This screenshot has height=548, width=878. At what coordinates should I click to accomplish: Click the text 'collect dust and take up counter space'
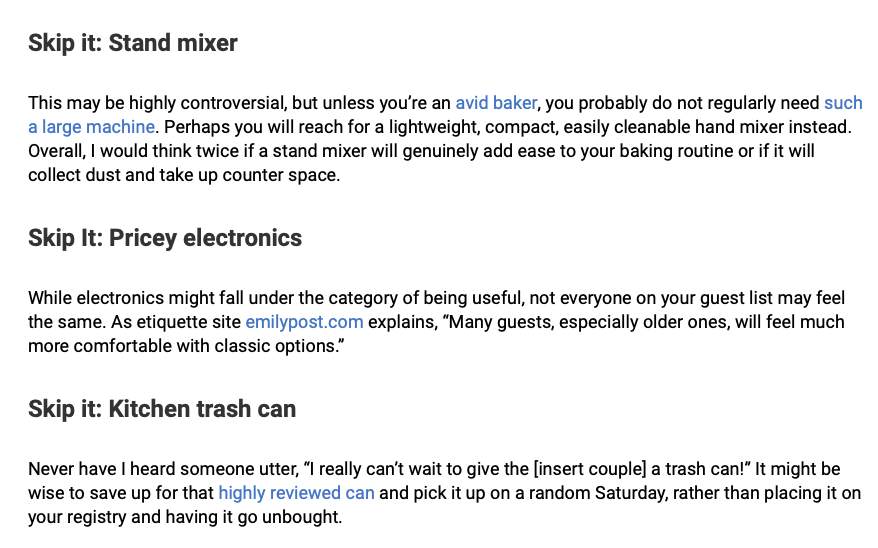[183, 175]
